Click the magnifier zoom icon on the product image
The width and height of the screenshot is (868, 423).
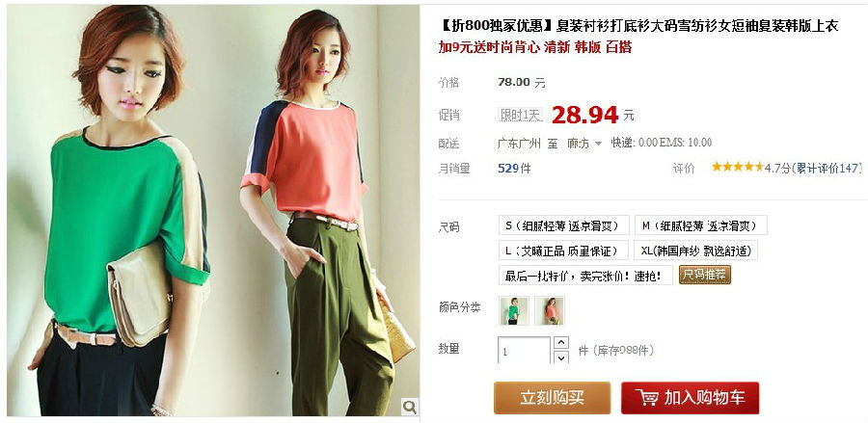(x=410, y=407)
